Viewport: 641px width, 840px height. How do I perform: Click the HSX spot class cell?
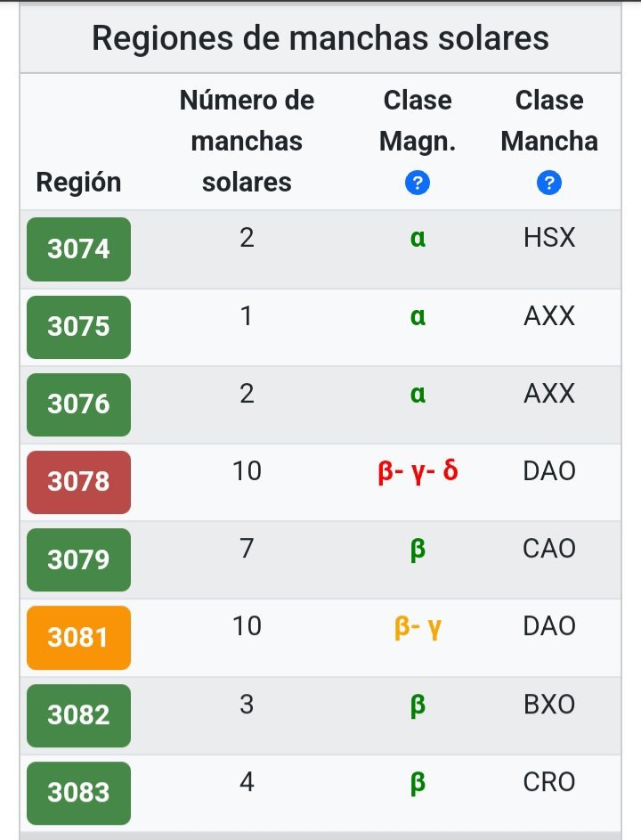[x=549, y=238]
